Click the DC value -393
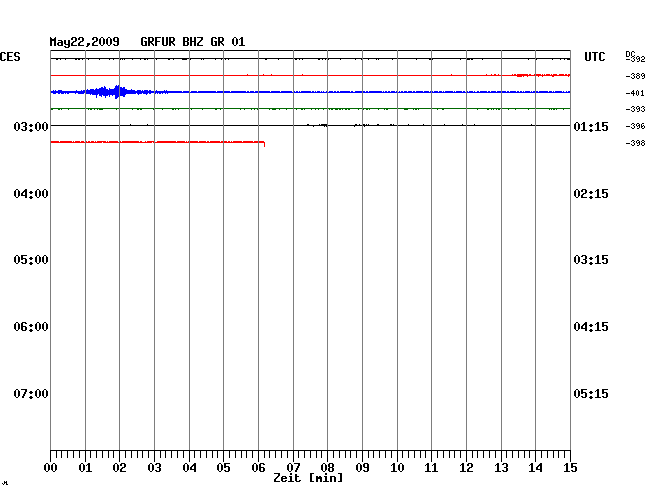 [x=635, y=109]
